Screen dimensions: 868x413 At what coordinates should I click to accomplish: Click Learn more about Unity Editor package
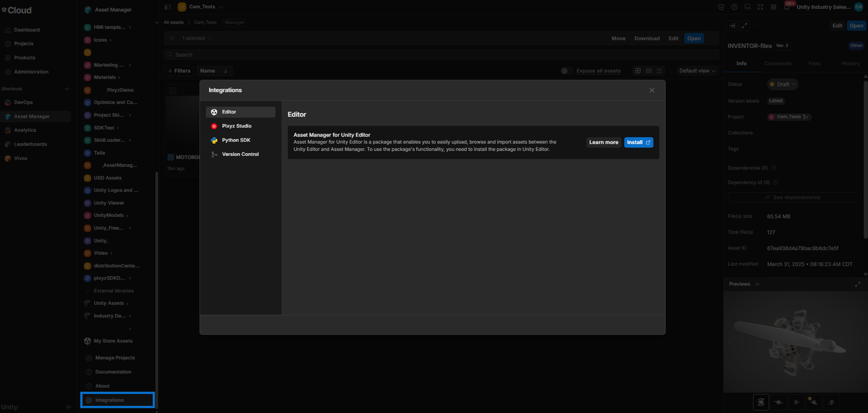click(x=603, y=142)
